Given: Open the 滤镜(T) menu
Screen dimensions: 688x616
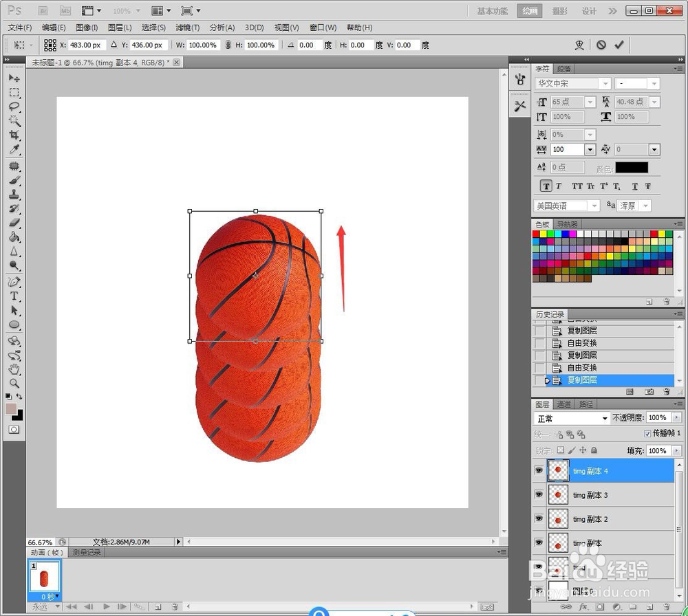Looking at the screenshot, I should tap(187, 27).
